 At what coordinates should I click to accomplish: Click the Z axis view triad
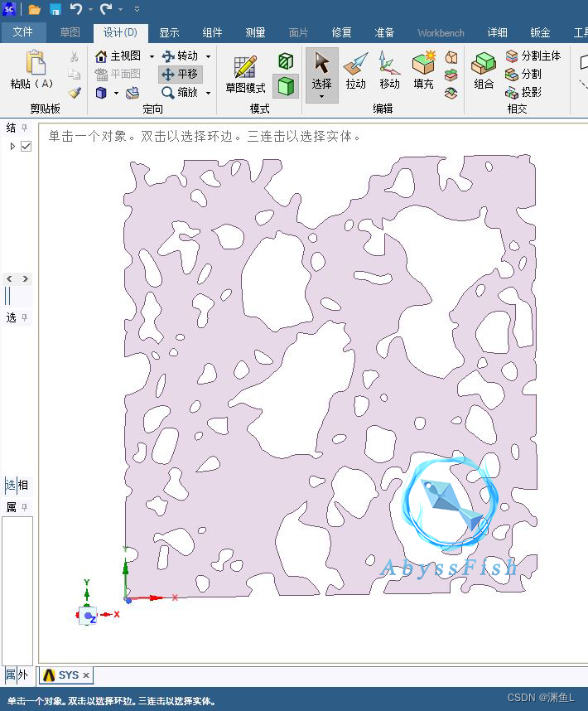click(x=89, y=617)
